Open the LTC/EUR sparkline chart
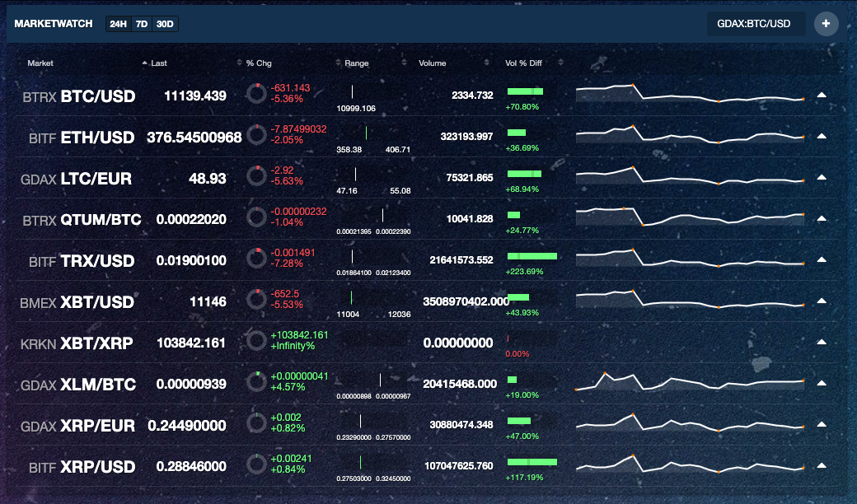This screenshot has height=504, width=857. pyautogui.click(x=690, y=176)
